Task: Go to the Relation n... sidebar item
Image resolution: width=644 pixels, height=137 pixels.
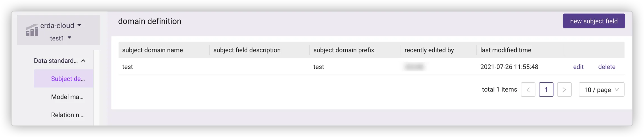Action: (67, 115)
